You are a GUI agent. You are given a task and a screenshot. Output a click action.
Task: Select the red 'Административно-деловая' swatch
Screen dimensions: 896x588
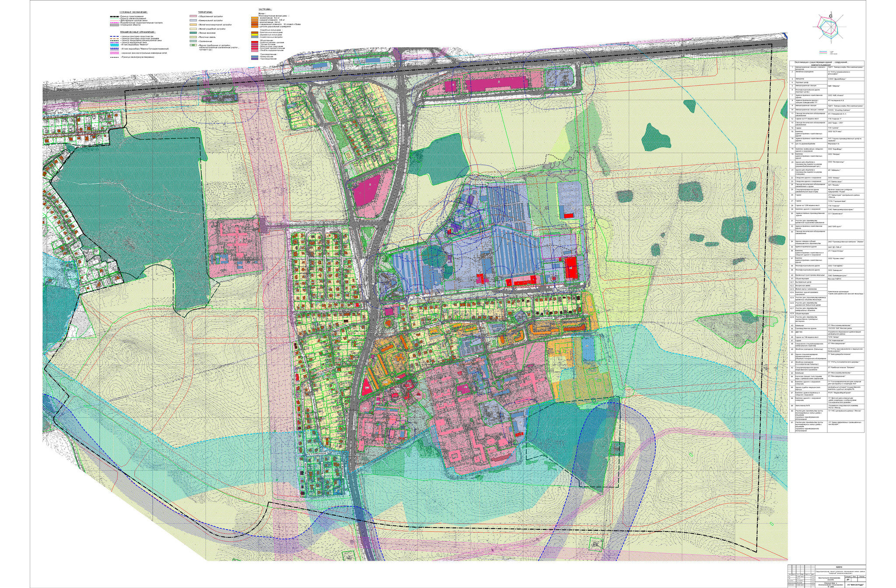tap(255, 42)
